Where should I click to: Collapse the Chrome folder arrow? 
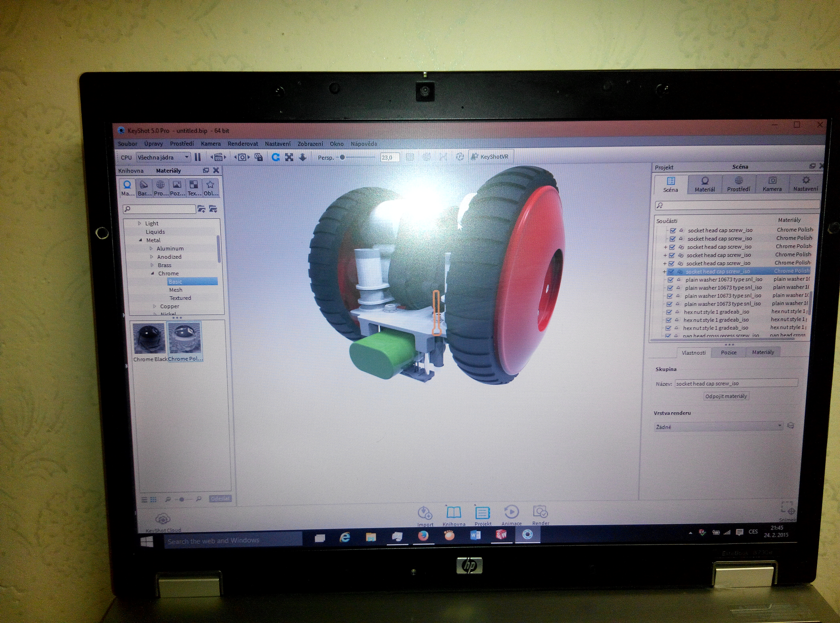click(152, 273)
